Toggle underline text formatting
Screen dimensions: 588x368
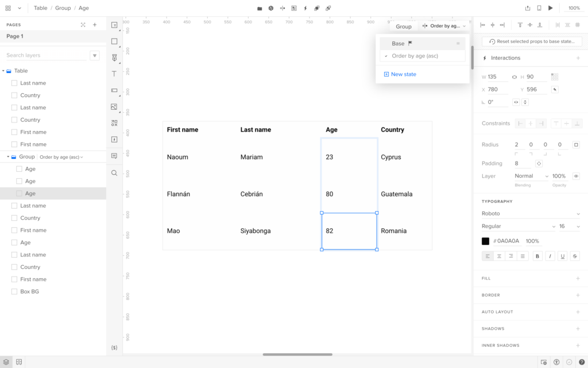pyautogui.click(x=563, y=256)
